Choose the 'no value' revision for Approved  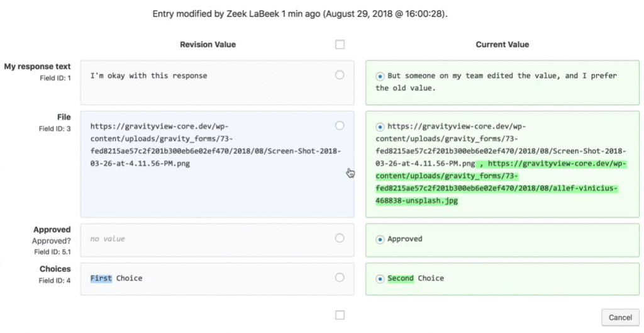pyautogui.click(x=340, y=238)
